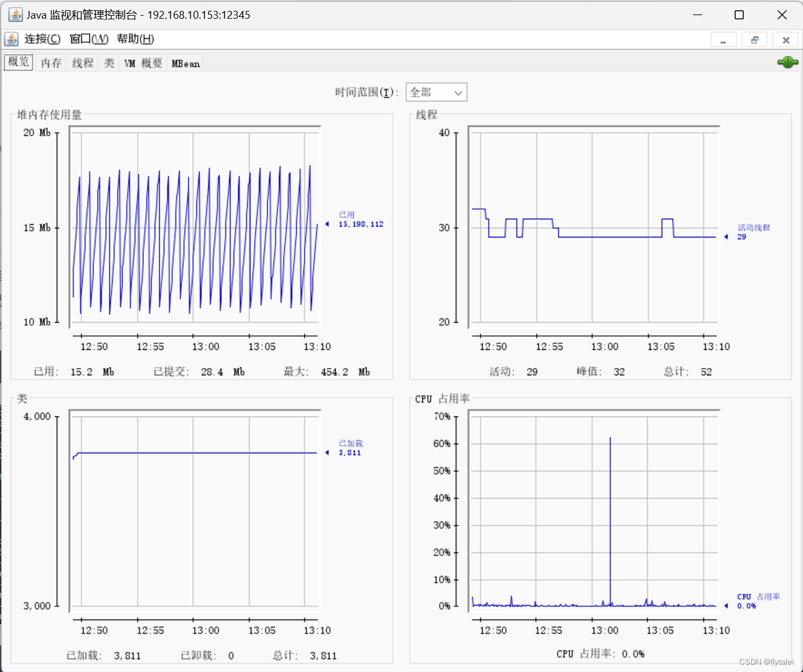The width and height of the screenshot is (803, 672).
Task: Click the Java icon in the title bar
Action: coord(16,15)
